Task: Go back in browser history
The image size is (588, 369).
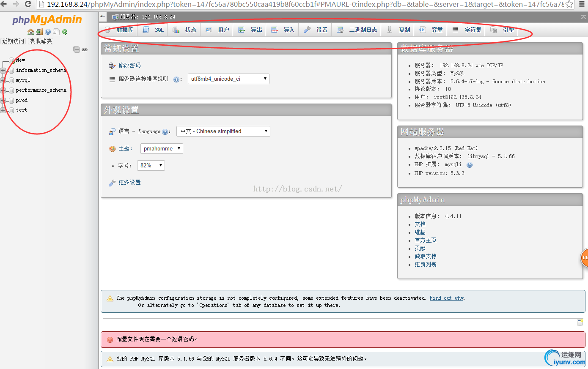Action: tap(4, 4)
